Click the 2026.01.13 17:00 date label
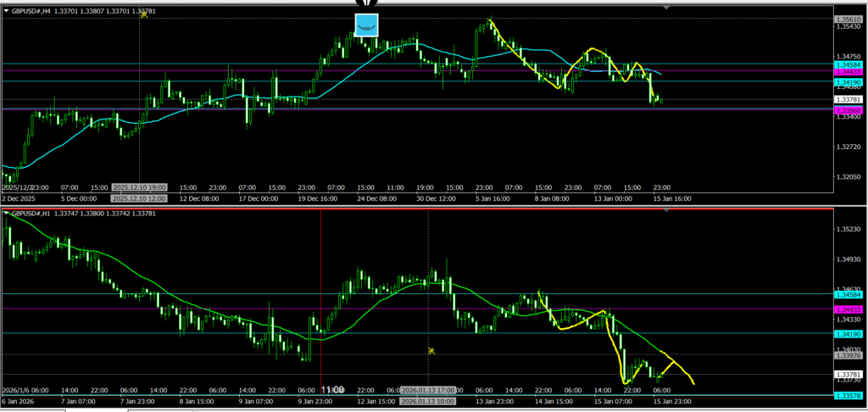868x412 pixels. 428,390
